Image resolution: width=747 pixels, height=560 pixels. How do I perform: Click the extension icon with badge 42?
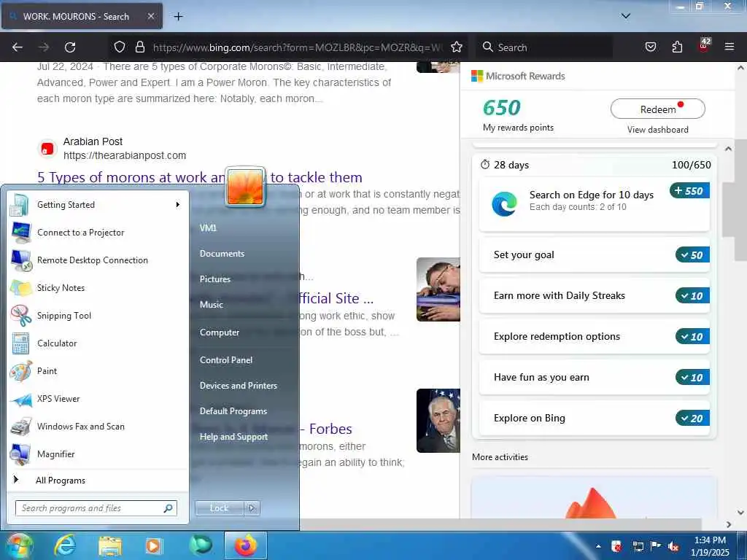[x=704, y=46]
